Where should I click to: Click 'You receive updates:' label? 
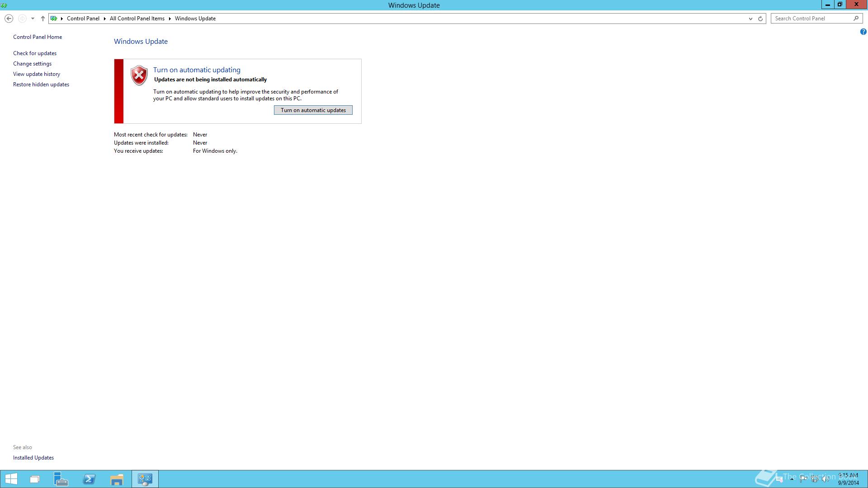pos(138,151)
